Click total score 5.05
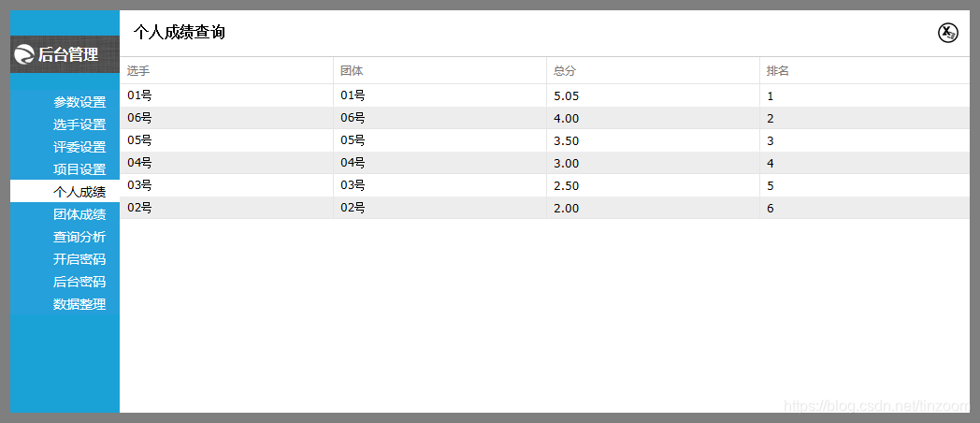Image resolution: width=980 pixels, height=423 pixels. click(x=653, y=95)
